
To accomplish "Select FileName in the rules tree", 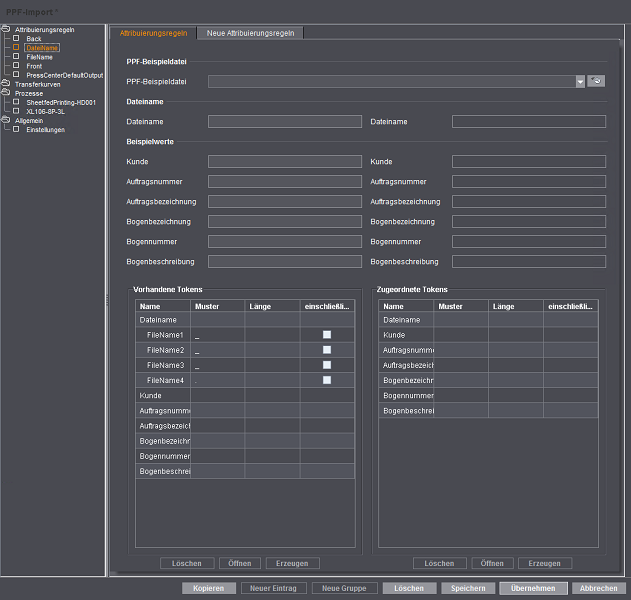I will click(39, 57).
